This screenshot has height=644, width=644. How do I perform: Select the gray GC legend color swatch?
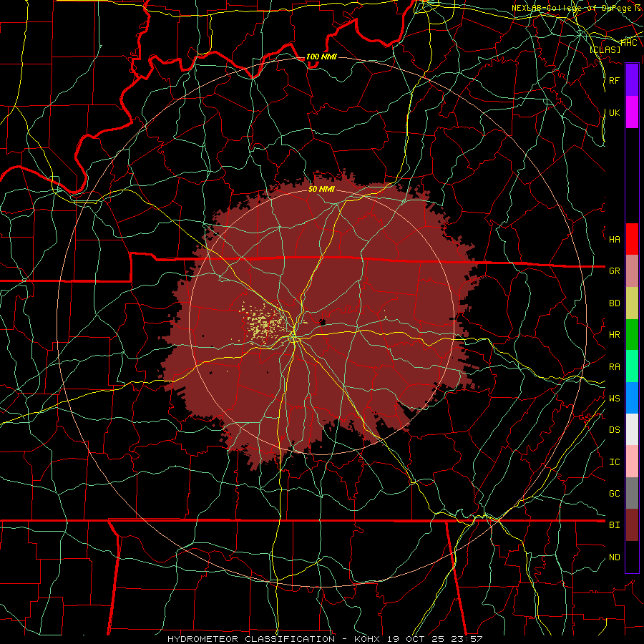[632, 493]
